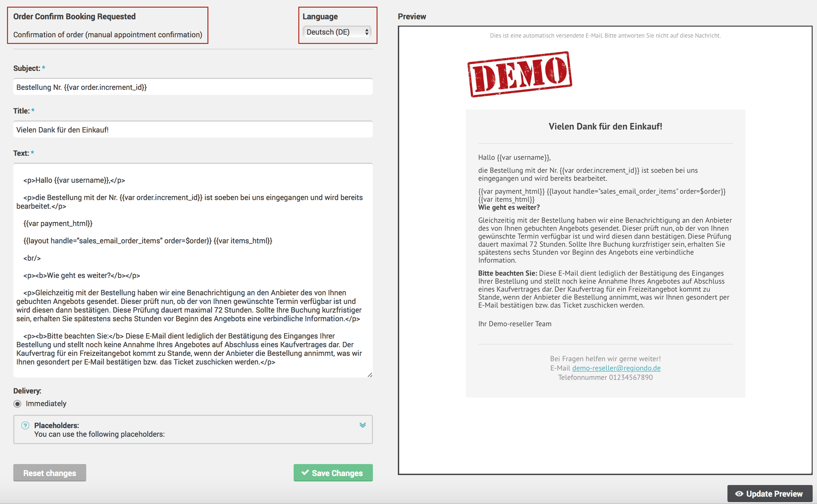Open the demo-reseller@regiondo.de email link

click(616, 368)
